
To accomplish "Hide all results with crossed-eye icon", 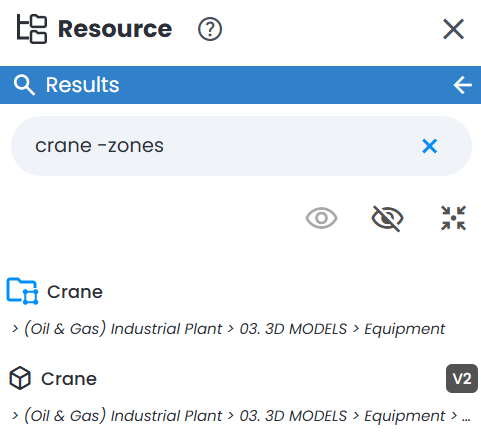I will [387, 218].
